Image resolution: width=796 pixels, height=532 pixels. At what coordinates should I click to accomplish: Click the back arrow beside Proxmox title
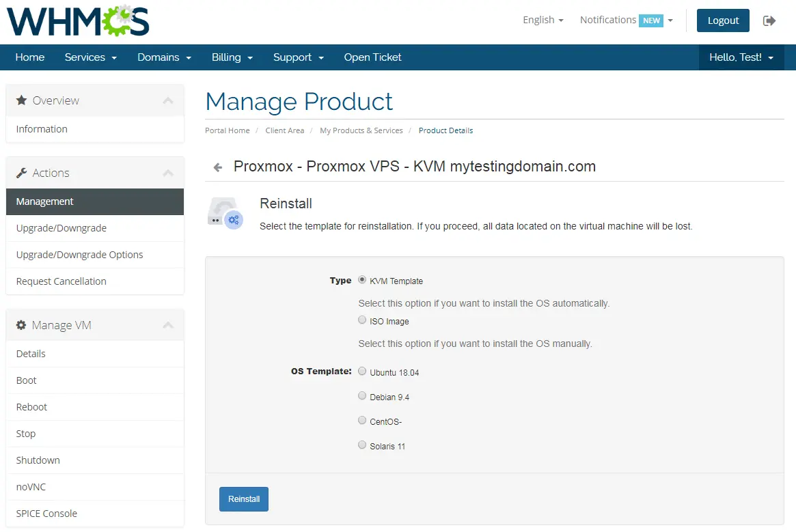[x=218, y=167]
